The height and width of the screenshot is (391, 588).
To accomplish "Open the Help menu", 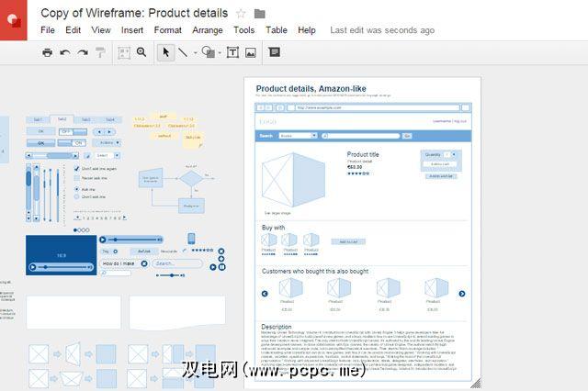I will point(306,30).
